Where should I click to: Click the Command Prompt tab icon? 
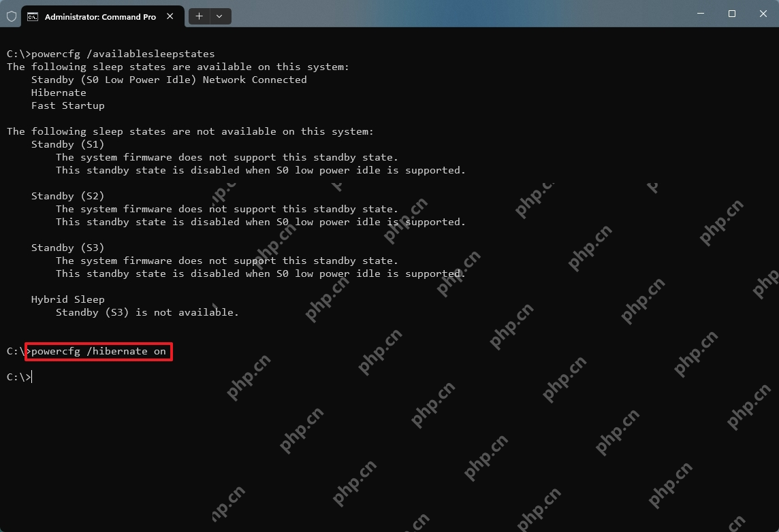click(x=33, y=17)
